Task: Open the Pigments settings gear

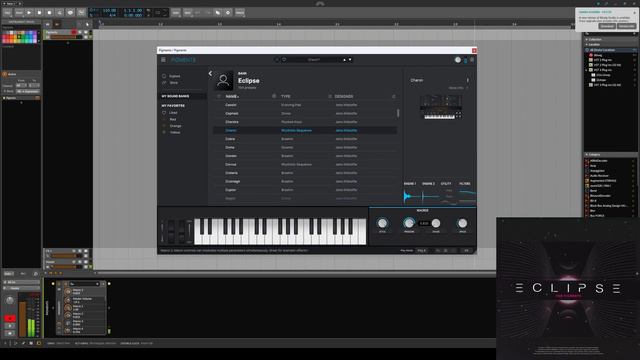Action: (x=472, y=60)
